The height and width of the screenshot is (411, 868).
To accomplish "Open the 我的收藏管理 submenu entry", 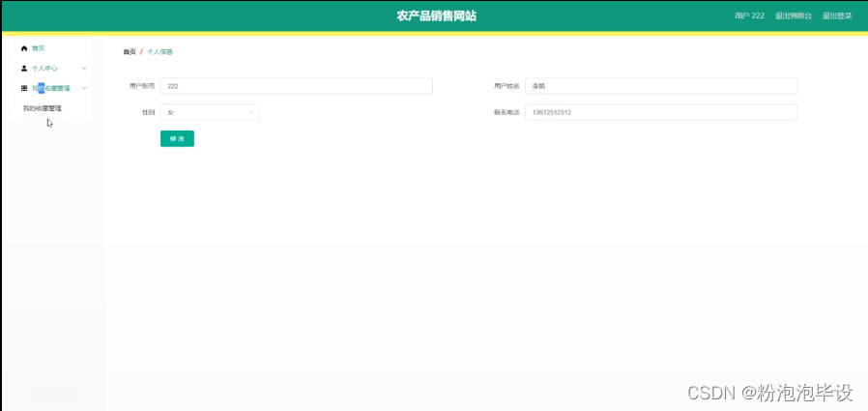I will click(x=43, y=108).
